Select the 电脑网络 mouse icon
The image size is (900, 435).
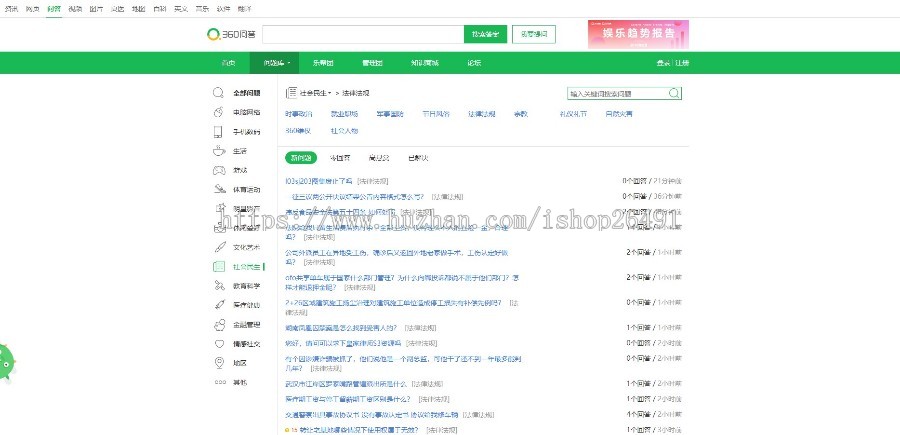(x=218, y=113)
